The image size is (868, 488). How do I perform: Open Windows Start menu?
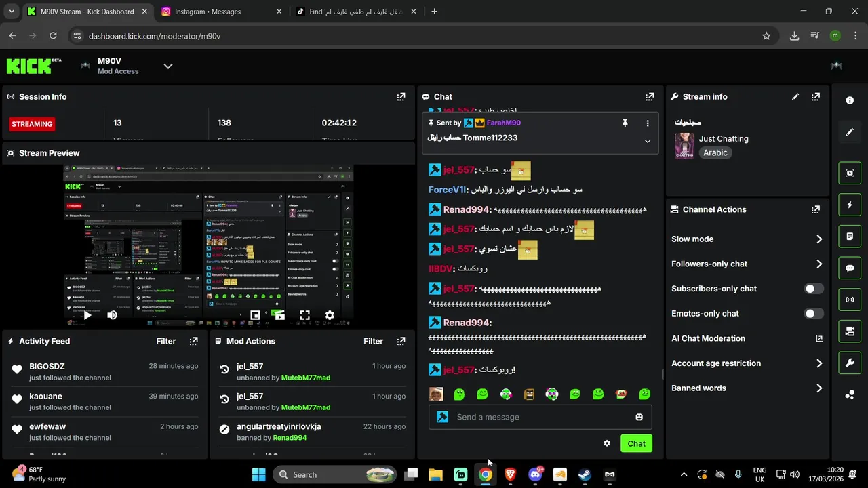(x=259, y=474)
